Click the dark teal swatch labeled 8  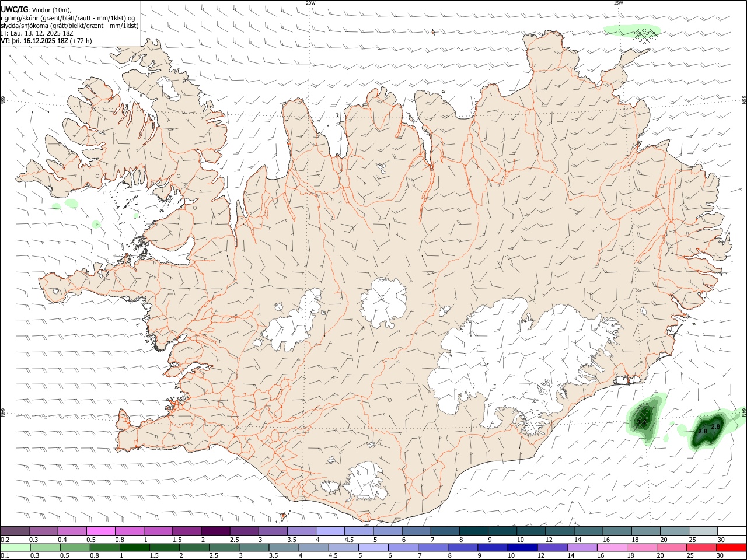coord(473,531)
